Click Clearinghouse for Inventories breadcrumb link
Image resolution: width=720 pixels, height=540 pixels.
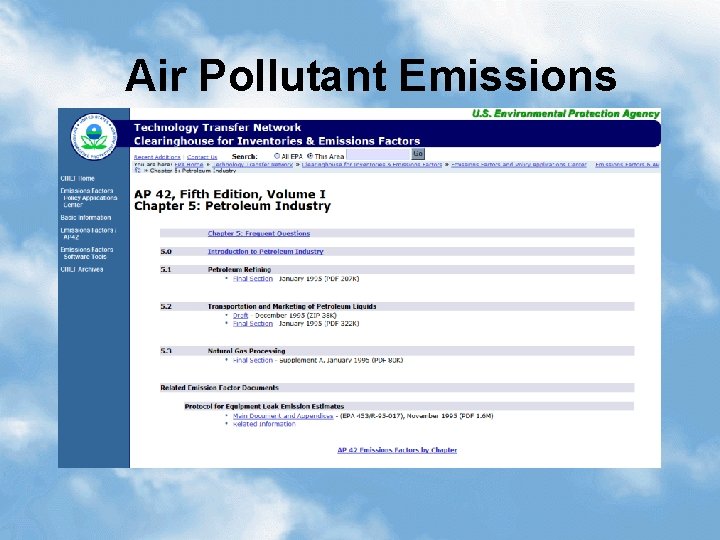[372, 164]
